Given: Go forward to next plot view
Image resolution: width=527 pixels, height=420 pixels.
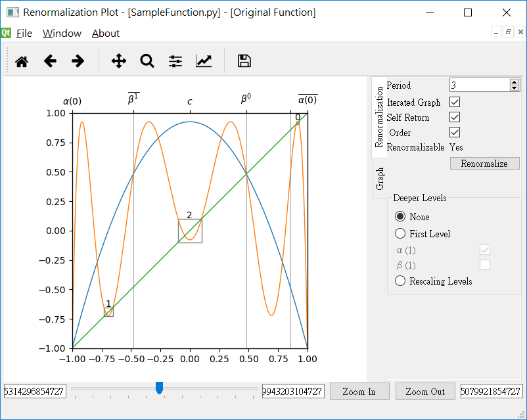Looking at the screenshot, I should coord(78,61).
